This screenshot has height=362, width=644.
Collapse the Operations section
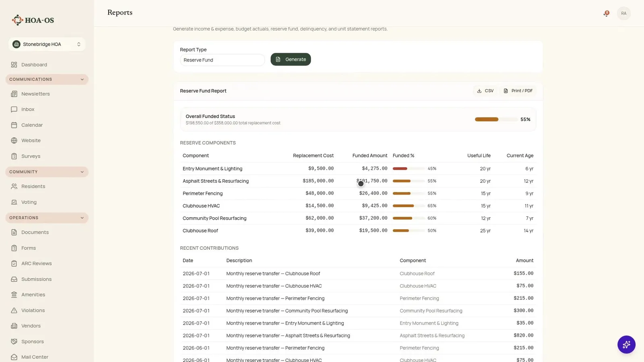47,218
